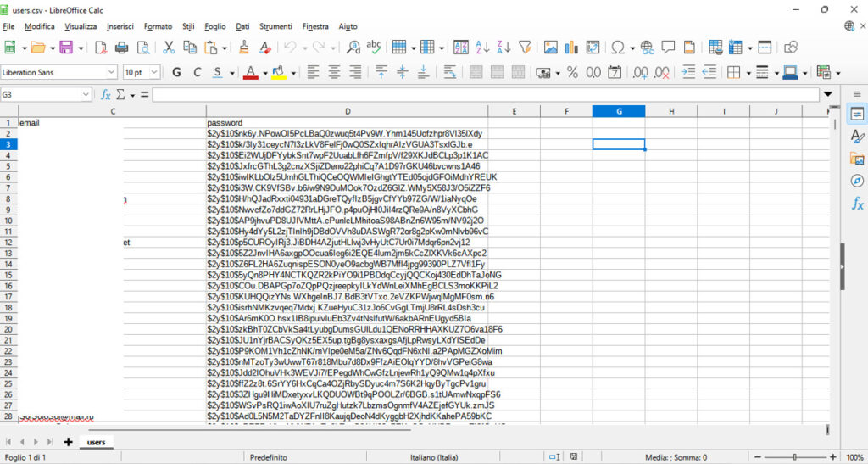Expand the formula bar with right arrow

tap(827, 94)
